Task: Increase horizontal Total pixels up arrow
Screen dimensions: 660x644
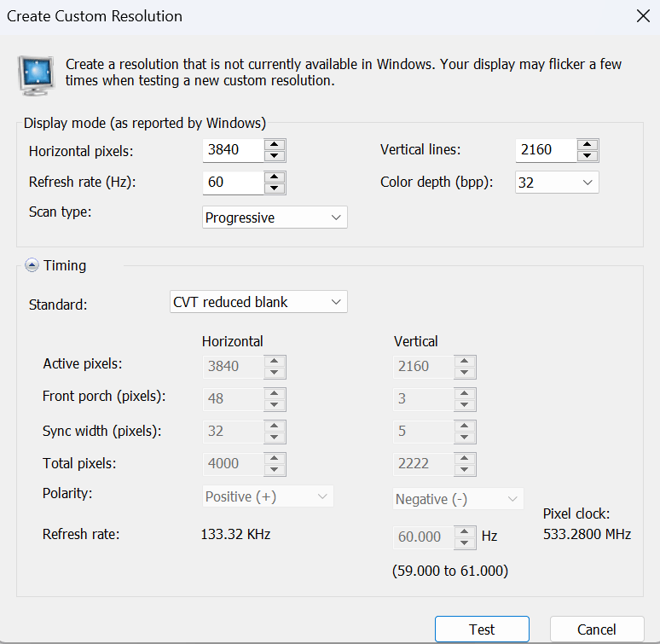Action: (x=275, y=458)
